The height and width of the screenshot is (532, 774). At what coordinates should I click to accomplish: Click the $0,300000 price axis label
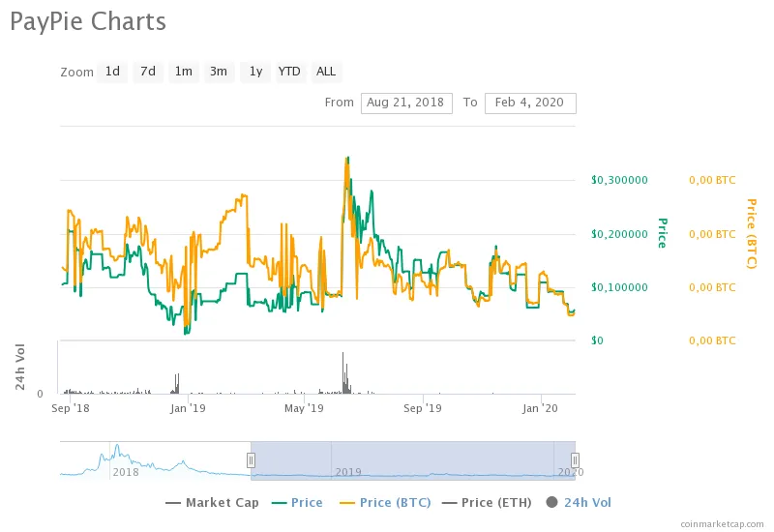619,180
